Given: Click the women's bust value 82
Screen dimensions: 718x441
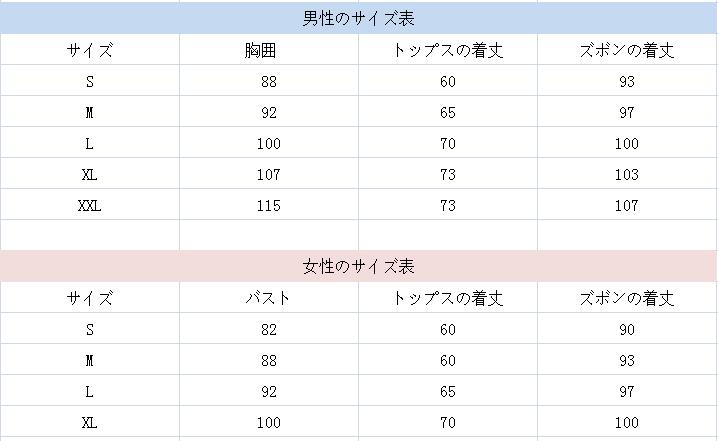Looking at the screenshot, I should pyautogui.click(x=269, y=329).
